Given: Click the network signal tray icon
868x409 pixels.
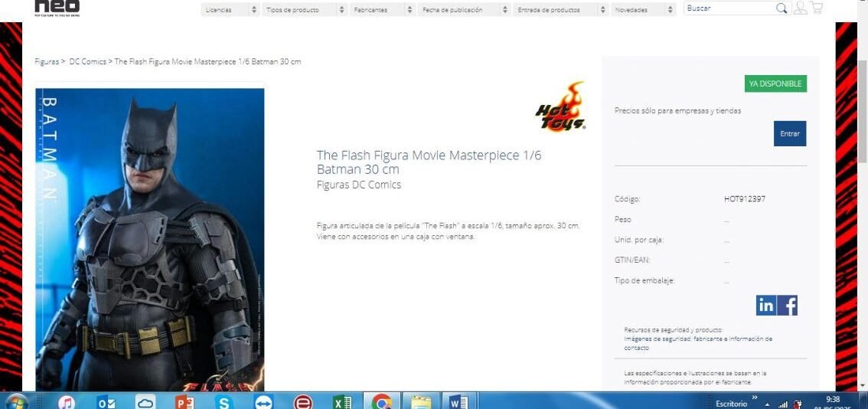Looking at the screenshot, I should [x=783, y=404].
